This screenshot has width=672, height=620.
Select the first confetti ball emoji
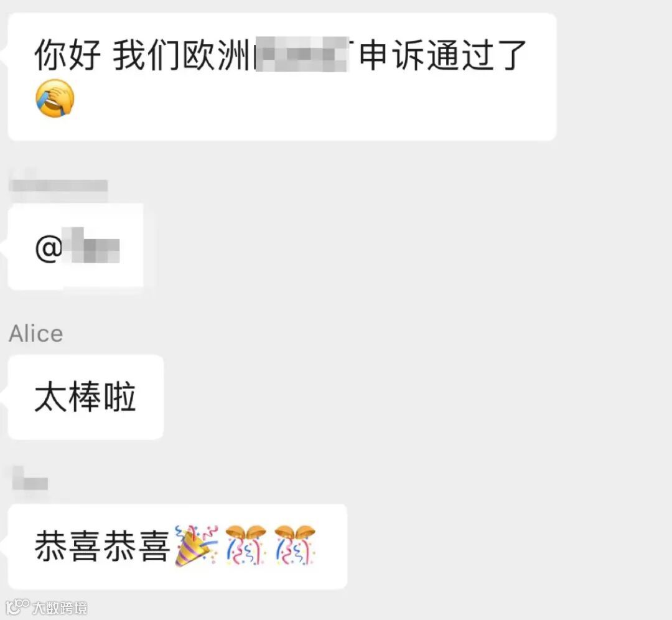(246, 545)
